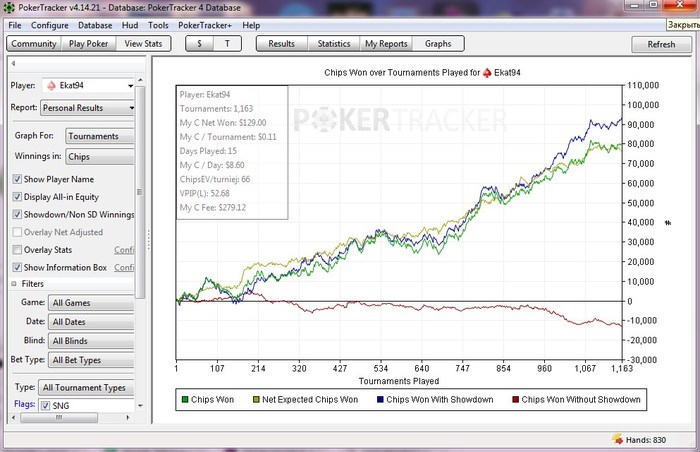Open the Database menu
The height and width of the screenshot is (452, 700).
click(95, 25)
